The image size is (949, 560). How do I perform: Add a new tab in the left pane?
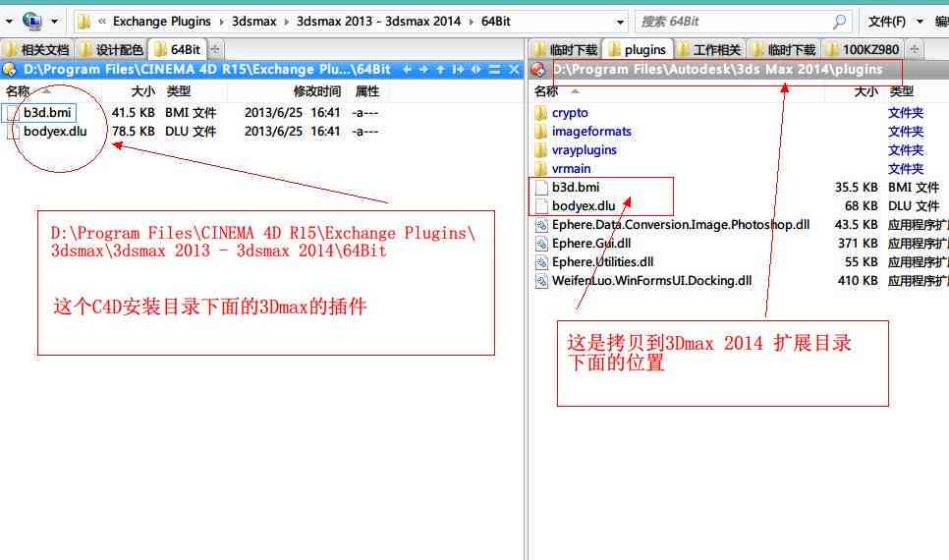[215, 50]
